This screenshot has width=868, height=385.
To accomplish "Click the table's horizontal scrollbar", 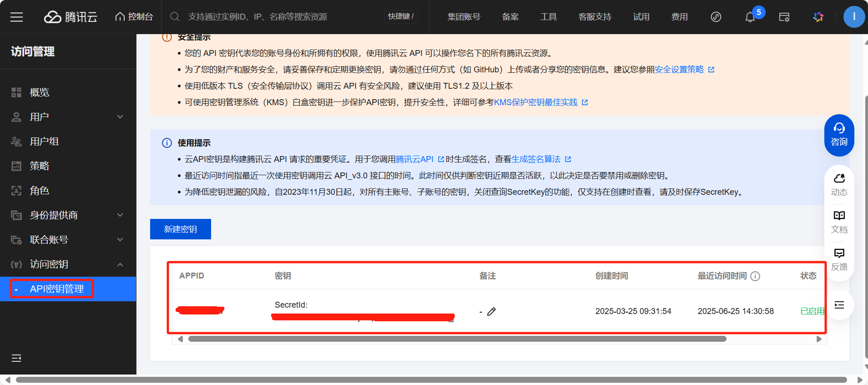I will [457, 339].
